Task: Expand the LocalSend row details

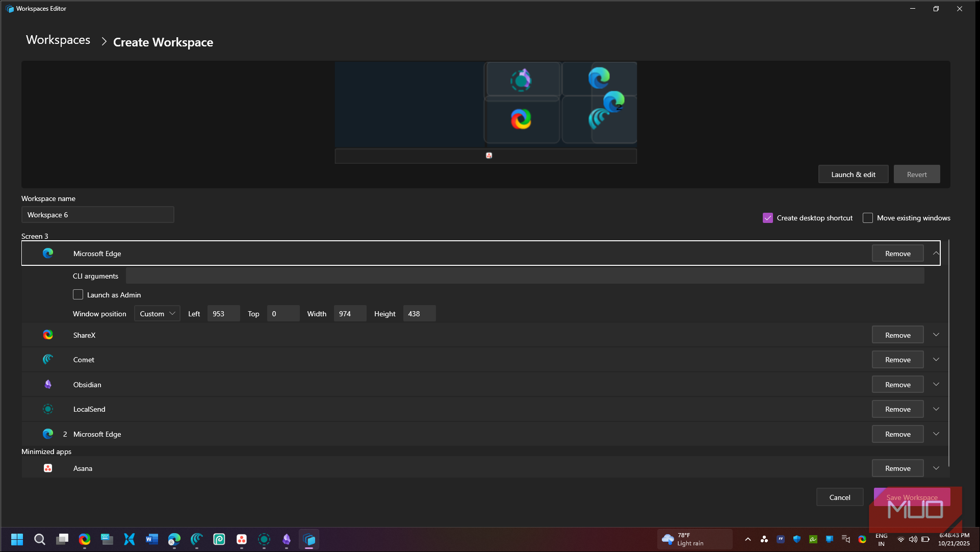Action: (x=936, y=409)
